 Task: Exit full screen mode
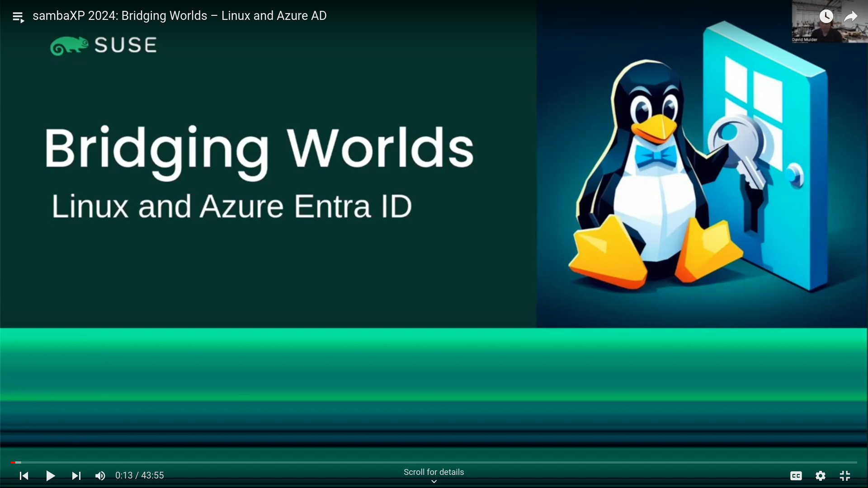(845, 476)
